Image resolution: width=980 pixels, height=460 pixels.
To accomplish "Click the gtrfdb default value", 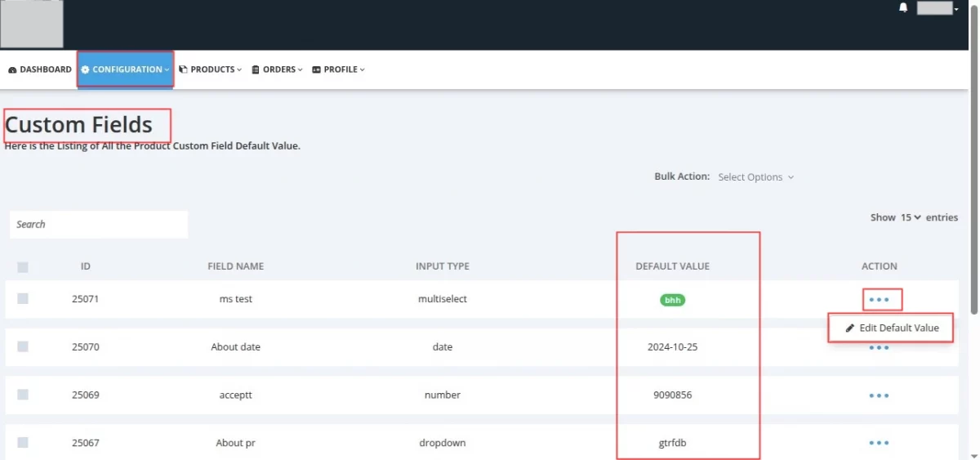I will (673, 443).
